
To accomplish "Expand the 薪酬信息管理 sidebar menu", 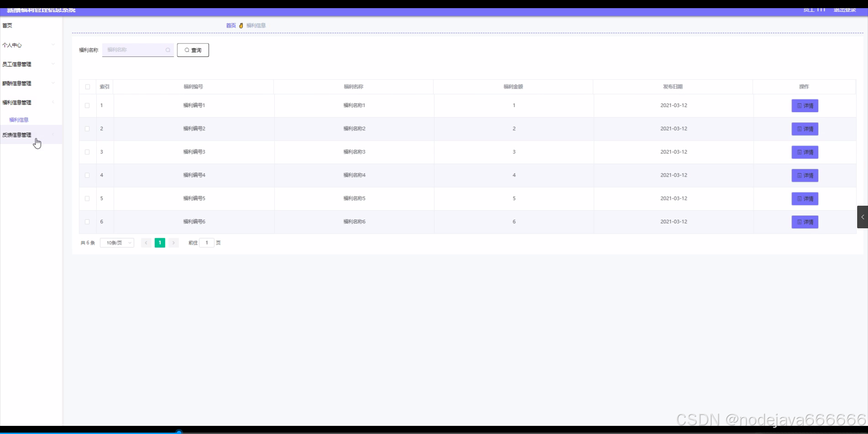I will 31,83.
